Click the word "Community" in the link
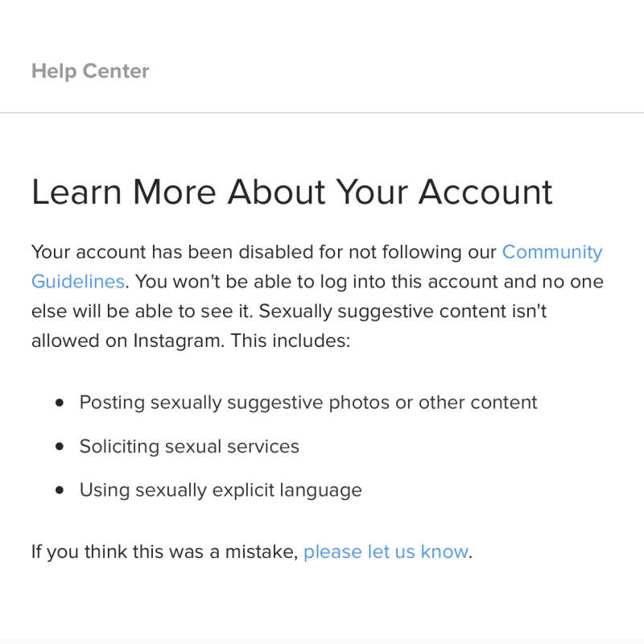 551,252
